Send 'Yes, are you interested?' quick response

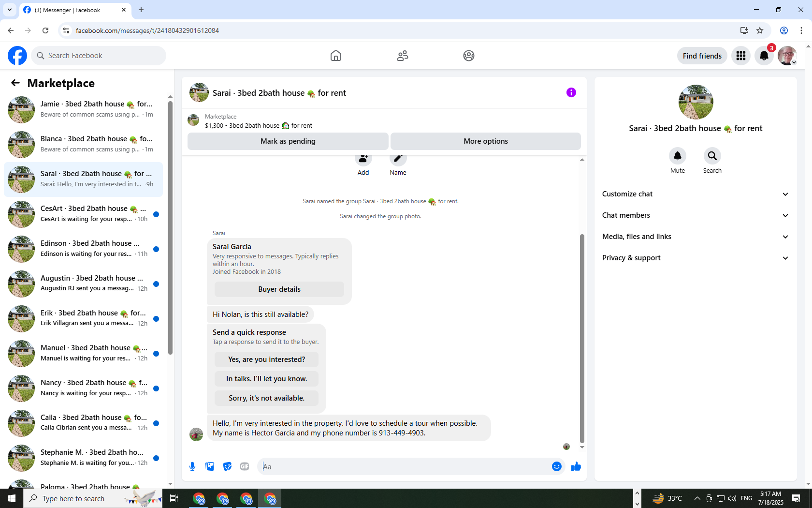click(267, 359)
